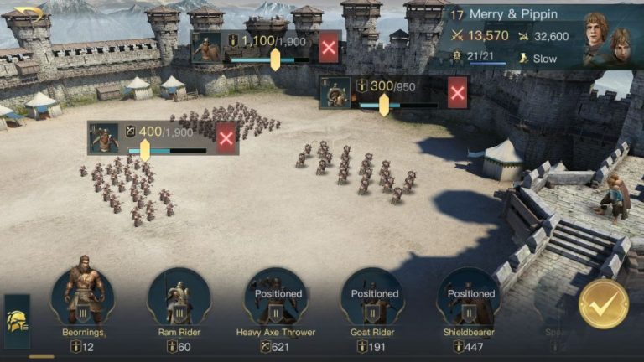Adjust the 400/1,900 troop count slider handle
The width and height of the screenshot is (644, 362).
(144, 150)
